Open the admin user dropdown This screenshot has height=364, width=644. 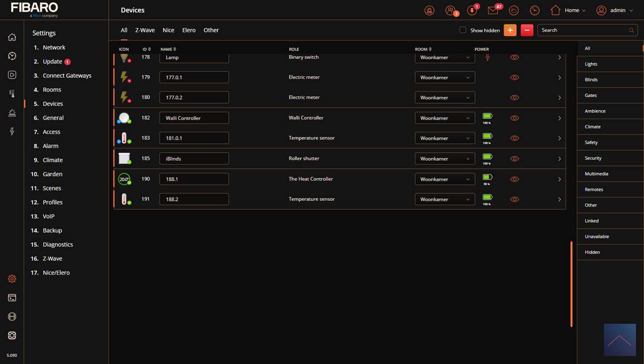click(x=615, y=10)
